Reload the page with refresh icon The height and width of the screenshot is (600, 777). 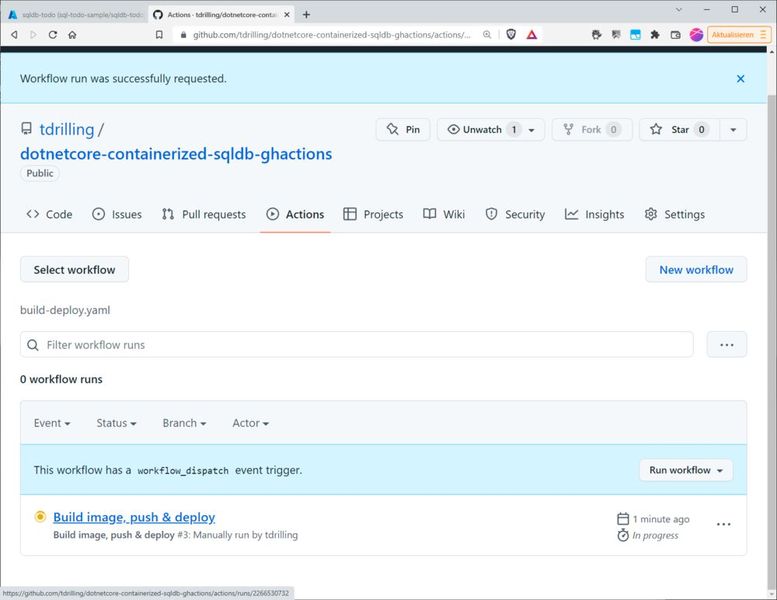(53, 35)
